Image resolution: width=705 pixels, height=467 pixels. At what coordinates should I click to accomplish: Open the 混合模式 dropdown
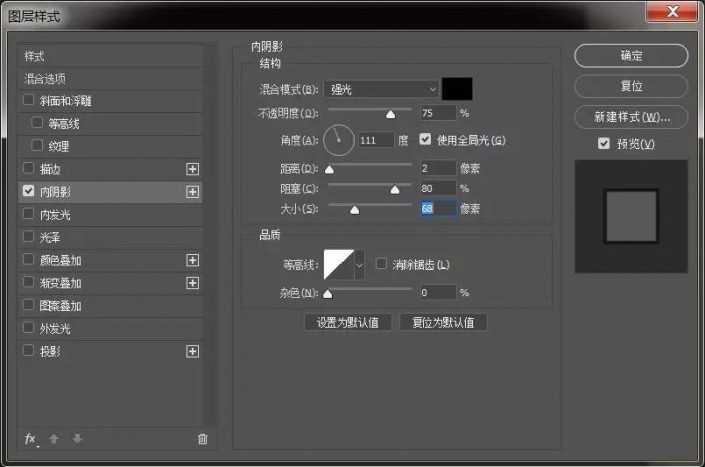(383, 89)
